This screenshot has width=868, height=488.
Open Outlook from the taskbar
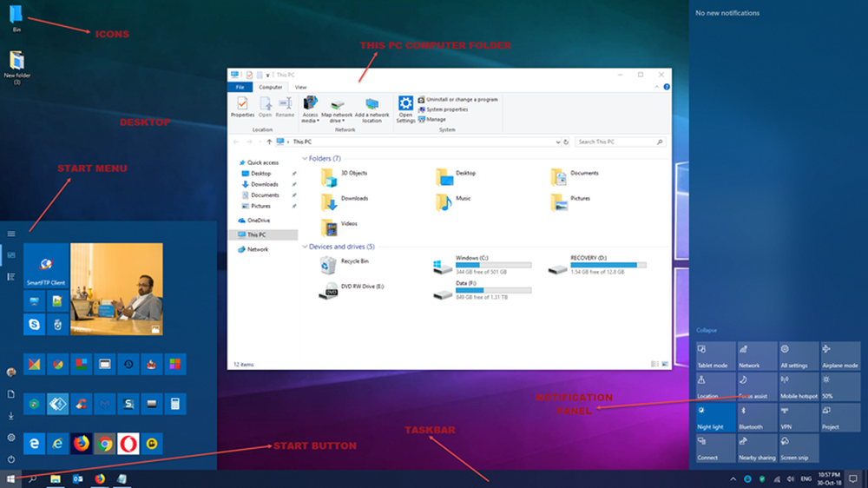(76, 478)
